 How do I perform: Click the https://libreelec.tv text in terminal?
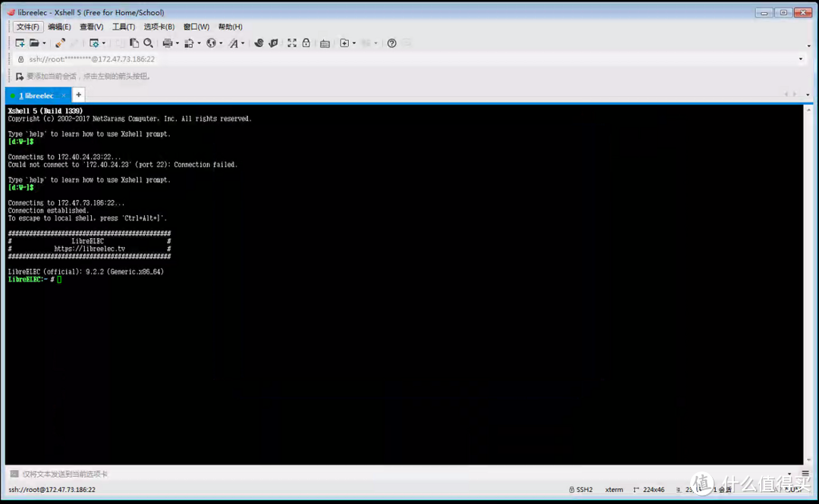[x=89, y=249]
